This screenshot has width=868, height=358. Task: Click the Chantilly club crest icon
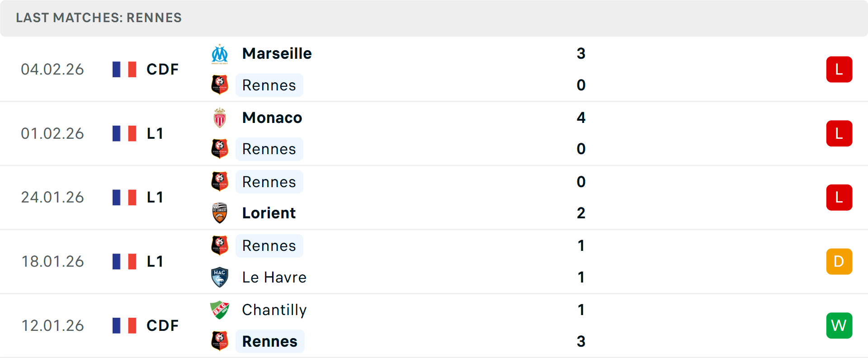[x=220, y=310]
